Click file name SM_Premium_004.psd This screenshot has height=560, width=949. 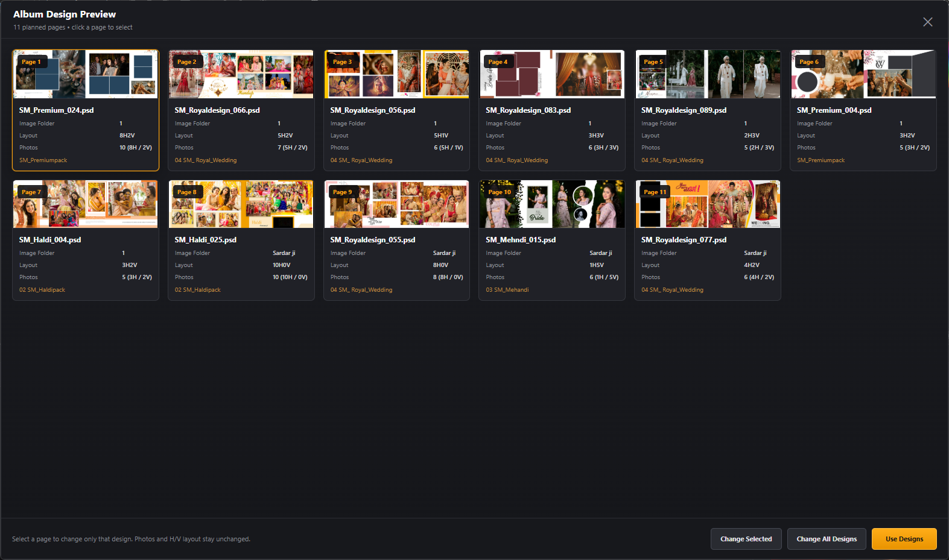click(x=834, y=110)
